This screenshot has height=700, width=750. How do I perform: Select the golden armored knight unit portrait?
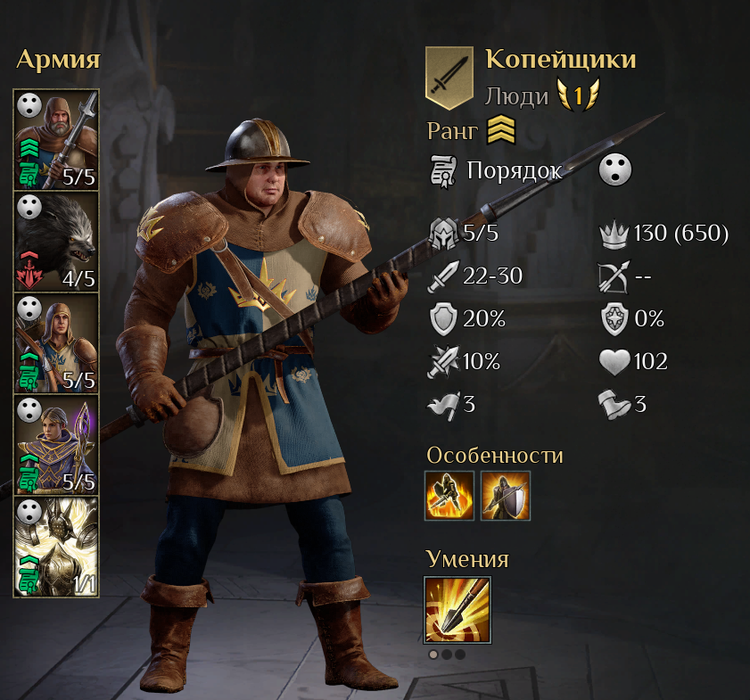click(x=56, y=546)
